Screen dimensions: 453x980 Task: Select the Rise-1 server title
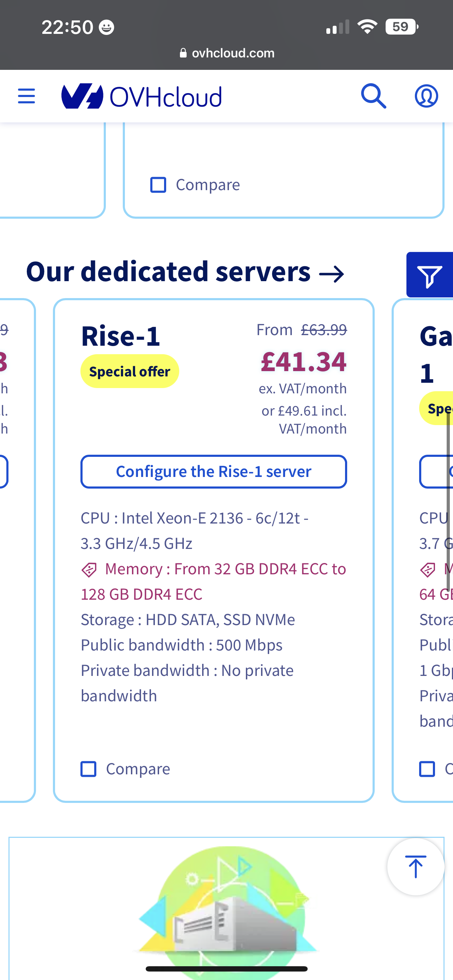(x=121, y=336)
